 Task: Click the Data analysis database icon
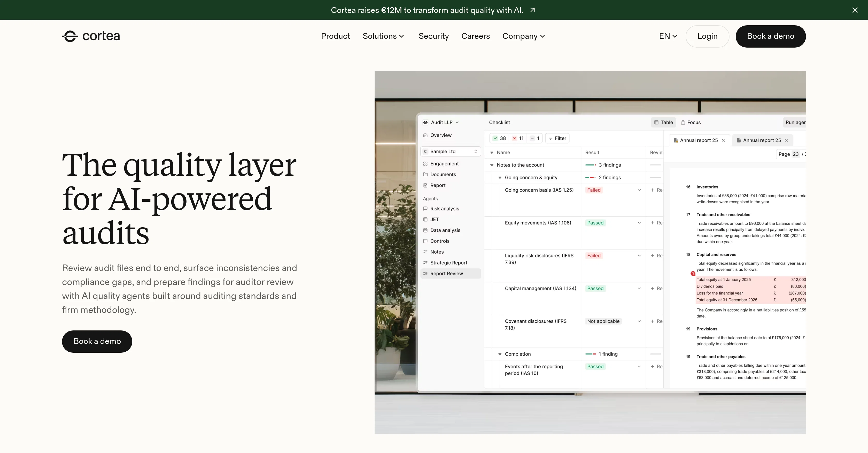(x=425, y=230)
